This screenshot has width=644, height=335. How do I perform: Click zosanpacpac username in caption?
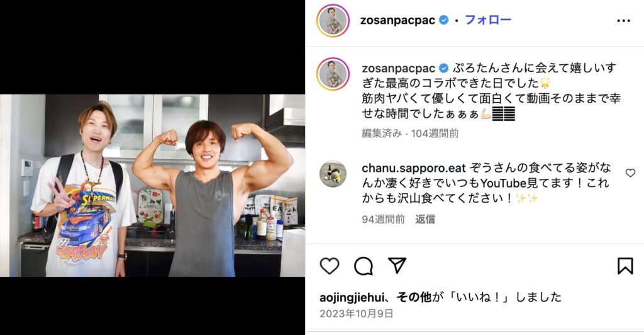click(x=398, y=68)
